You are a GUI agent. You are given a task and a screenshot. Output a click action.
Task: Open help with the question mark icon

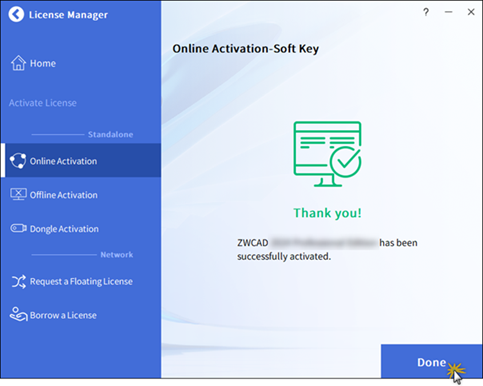coord(426,12)
